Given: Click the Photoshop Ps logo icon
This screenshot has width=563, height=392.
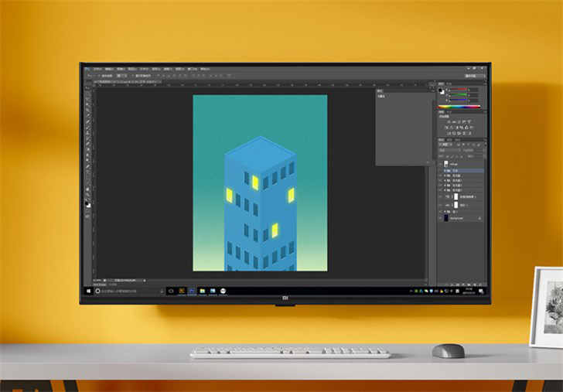Looking at the screenshot, I should pyautogui.click(x=85, y=69).
